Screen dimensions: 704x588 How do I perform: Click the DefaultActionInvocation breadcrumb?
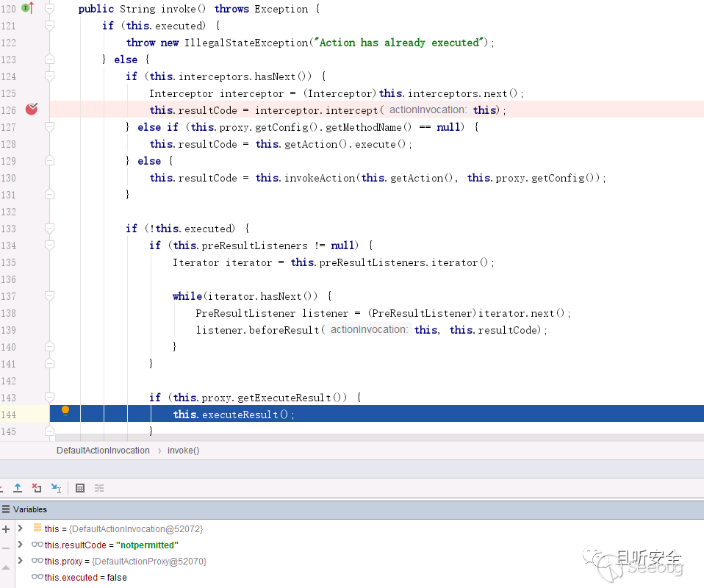[x=103, y=450]
